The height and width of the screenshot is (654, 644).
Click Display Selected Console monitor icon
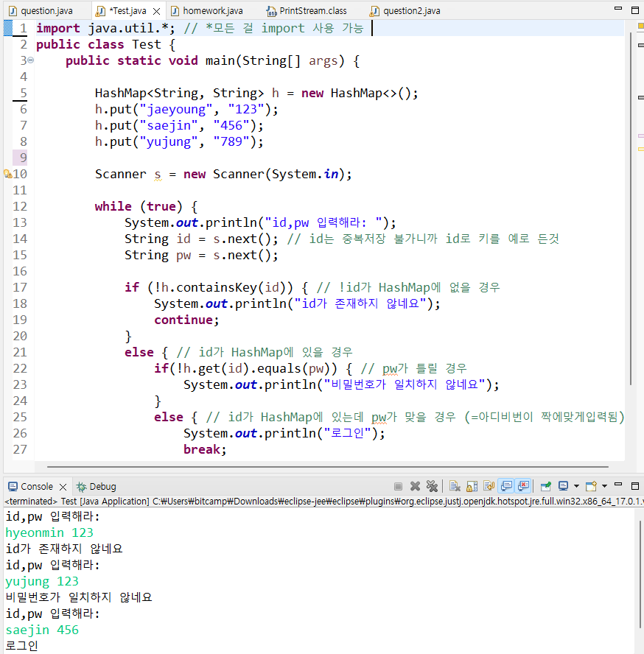(x=564, y=486)
